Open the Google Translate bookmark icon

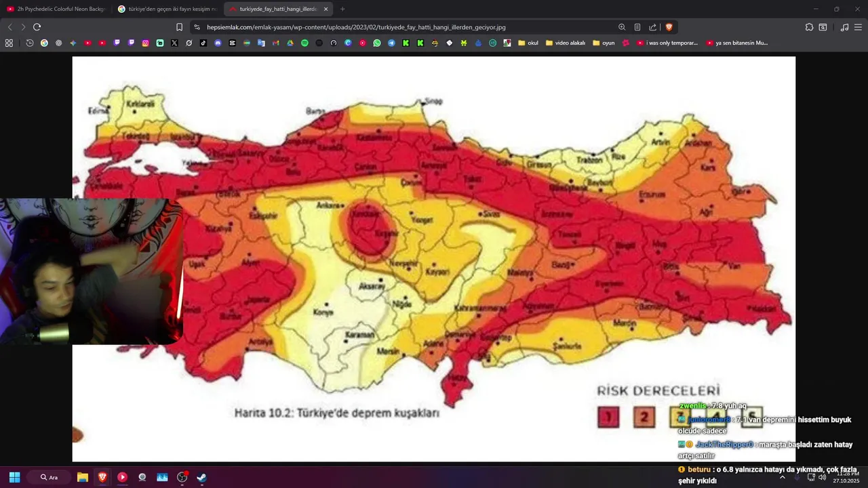[261, 43]
